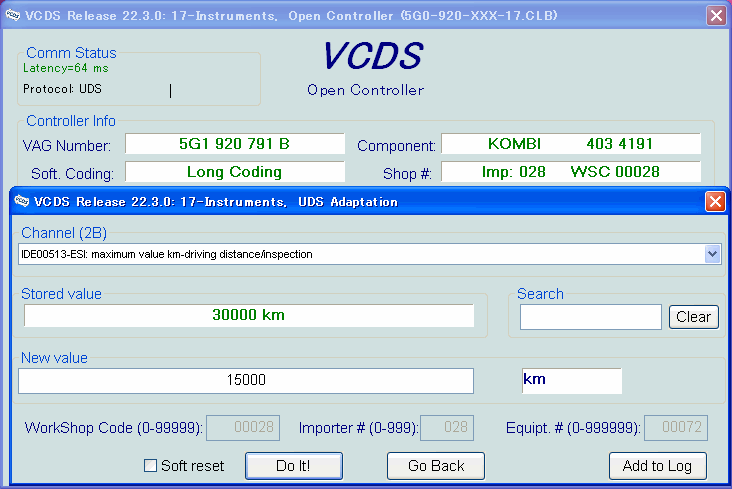Viewport: 732px width, 489px height.
Task: Click the WorkShop Code (0-99999) label
Action: coord(113,428)
